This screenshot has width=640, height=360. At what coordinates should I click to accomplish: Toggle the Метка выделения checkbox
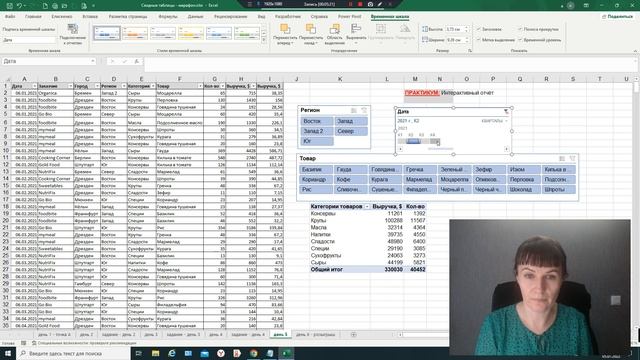point(479,40)
